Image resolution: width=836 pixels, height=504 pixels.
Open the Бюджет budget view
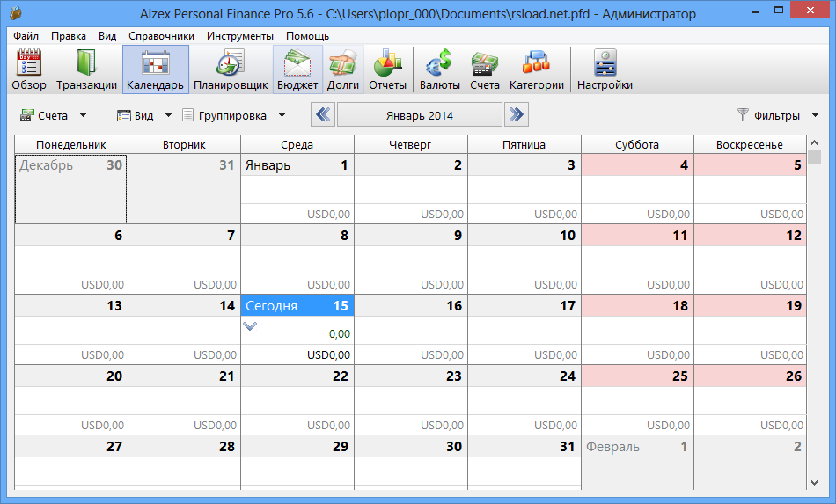(297, 69)
